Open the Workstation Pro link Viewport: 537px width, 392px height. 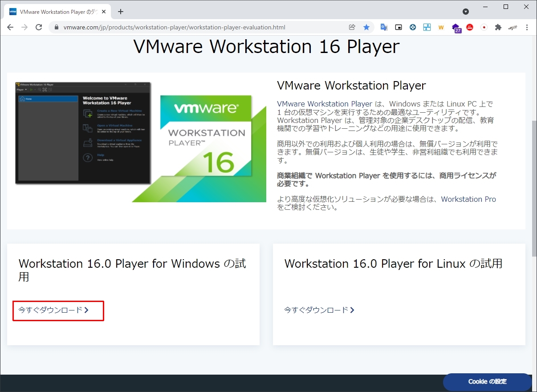tap(468, 199)
